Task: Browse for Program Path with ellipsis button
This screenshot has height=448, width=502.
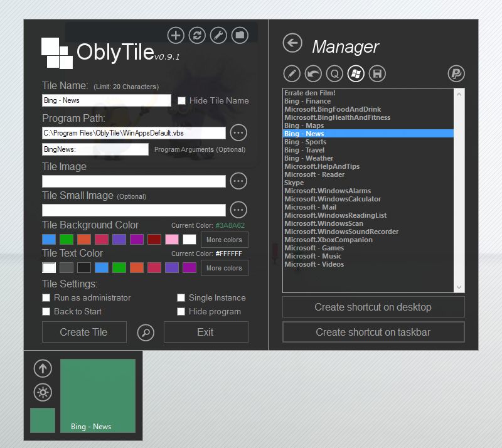Action: [238, 132]
